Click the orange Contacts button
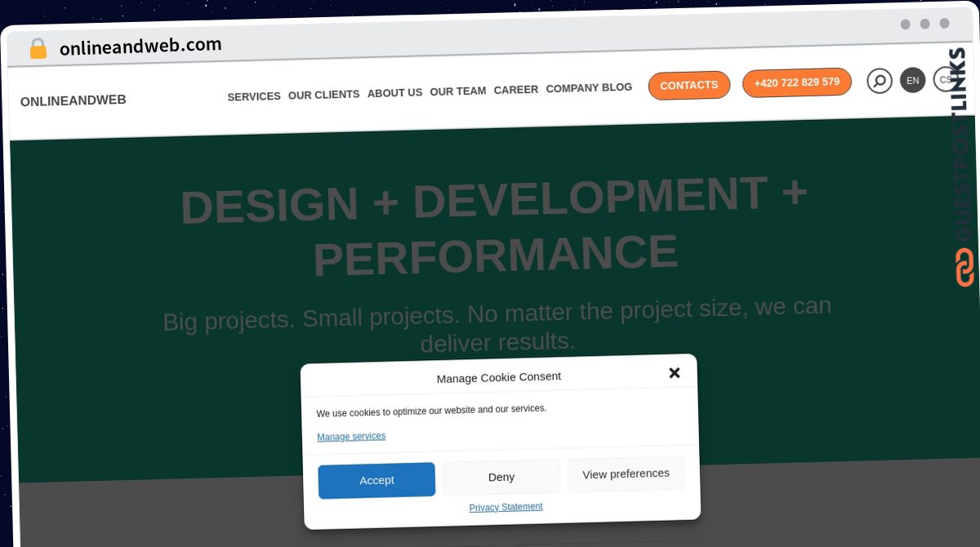 pos(689,85)
